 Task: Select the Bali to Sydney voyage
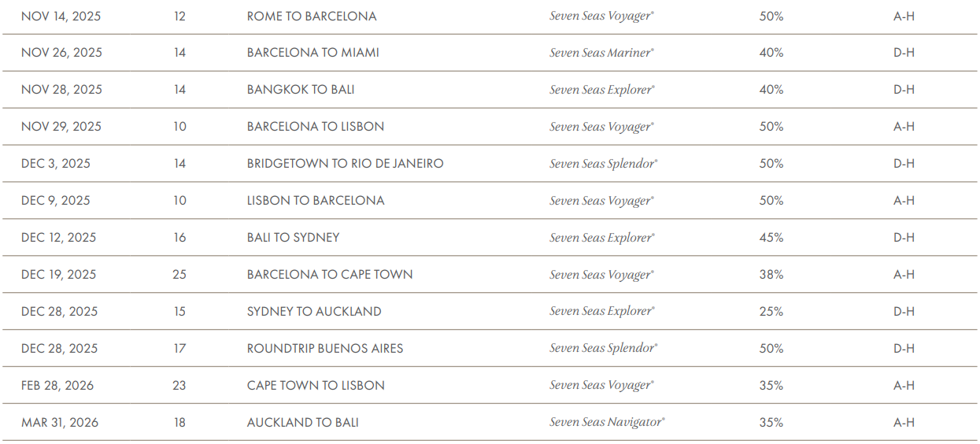pos(293,238)
